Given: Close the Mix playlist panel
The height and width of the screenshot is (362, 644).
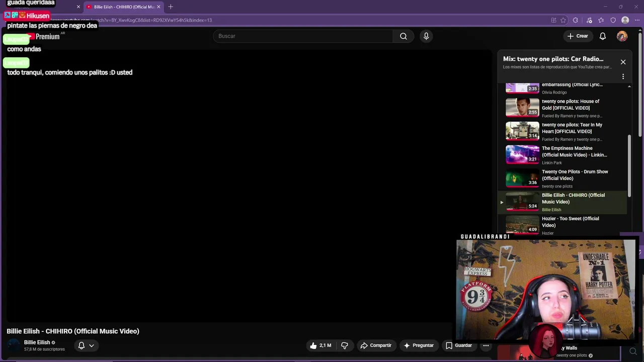Looking at the screenshot, I should (x=623, y=62).
